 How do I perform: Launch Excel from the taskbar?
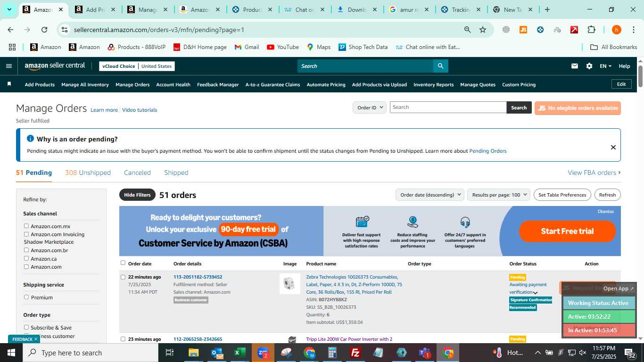pos(239,353)
